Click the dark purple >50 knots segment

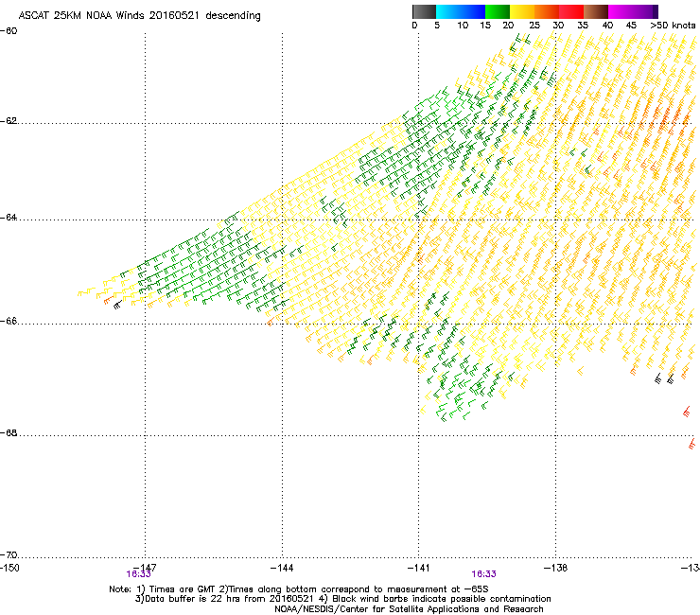656,11
